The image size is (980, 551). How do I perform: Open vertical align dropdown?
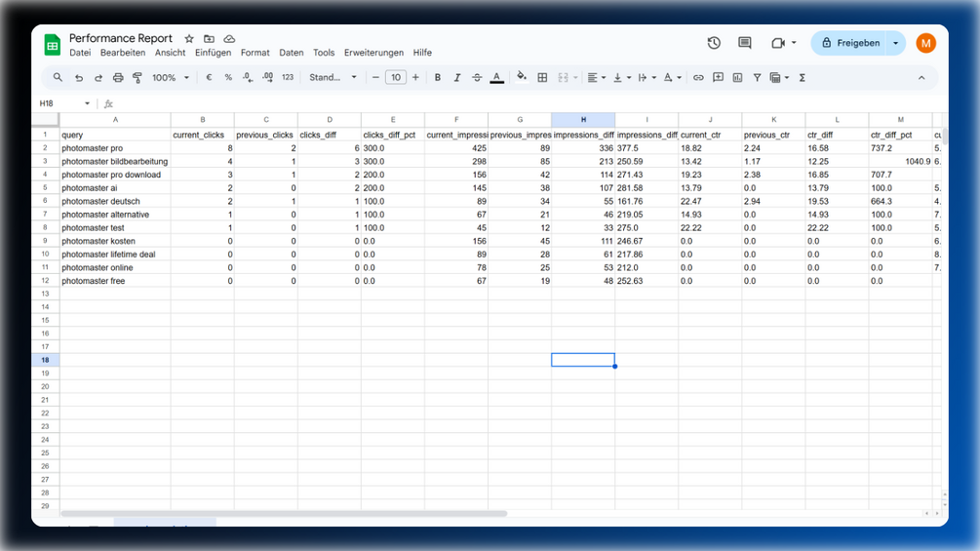(621, 77)
